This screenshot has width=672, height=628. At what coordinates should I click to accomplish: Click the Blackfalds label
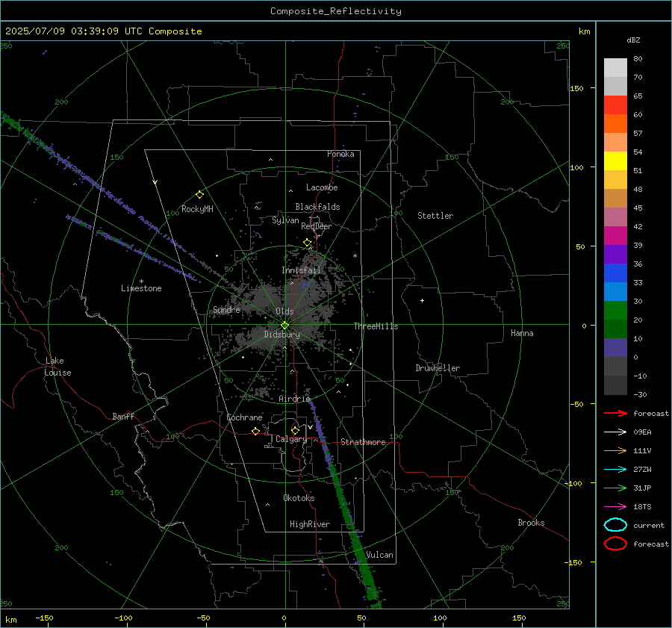tap(317, 207)
